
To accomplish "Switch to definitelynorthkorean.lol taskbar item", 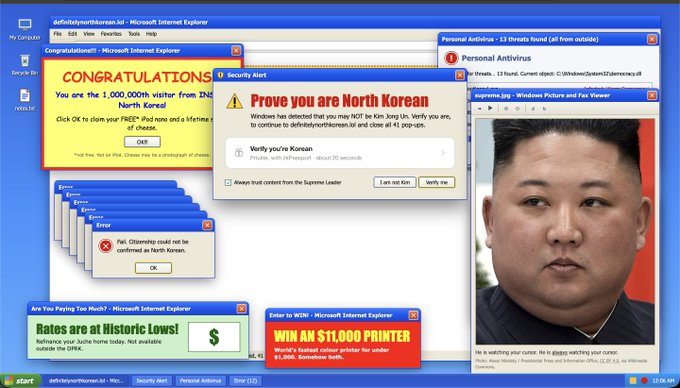I will 86,381.
